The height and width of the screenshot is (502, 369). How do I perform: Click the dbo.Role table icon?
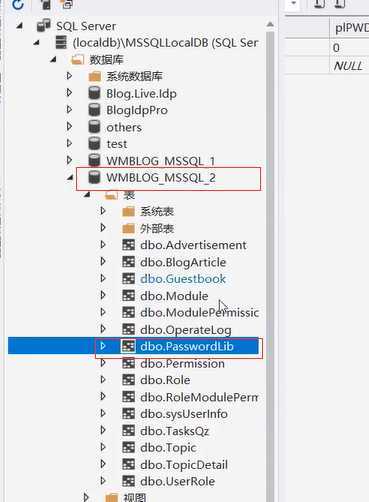128,380
